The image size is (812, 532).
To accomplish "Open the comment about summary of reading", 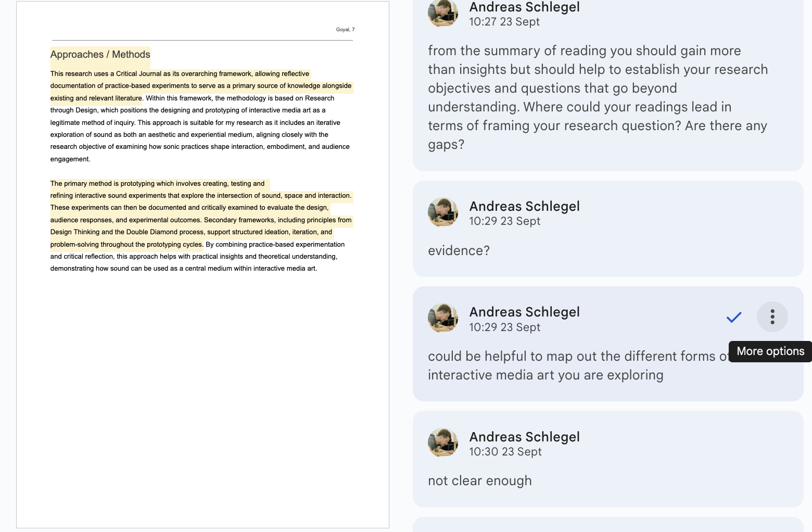I will tap(598, 97).
